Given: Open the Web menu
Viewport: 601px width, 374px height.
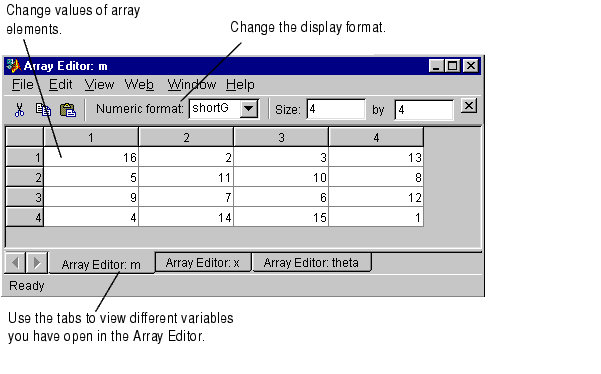Looking at the screenshot, I should pyautogui.click(x=139, y=85).
